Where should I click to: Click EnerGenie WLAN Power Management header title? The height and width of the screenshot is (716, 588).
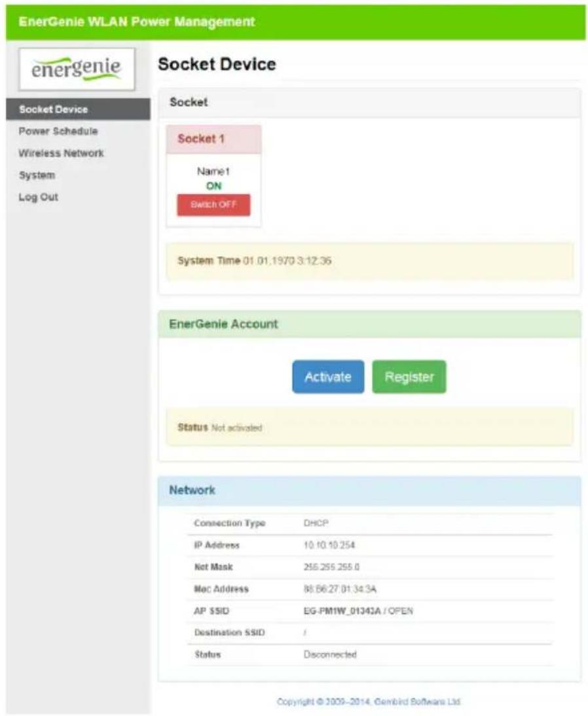(136, 22)
